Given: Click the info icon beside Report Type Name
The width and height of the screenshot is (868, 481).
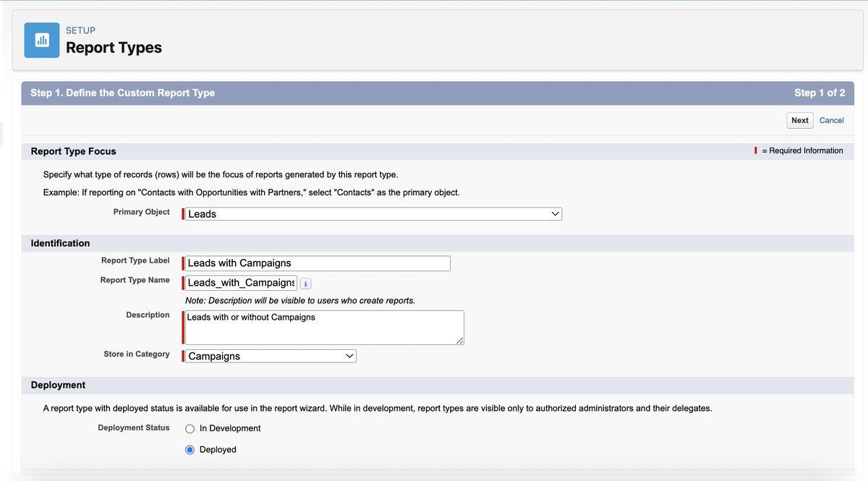Looking at the screenshot, I should [305, 283].
